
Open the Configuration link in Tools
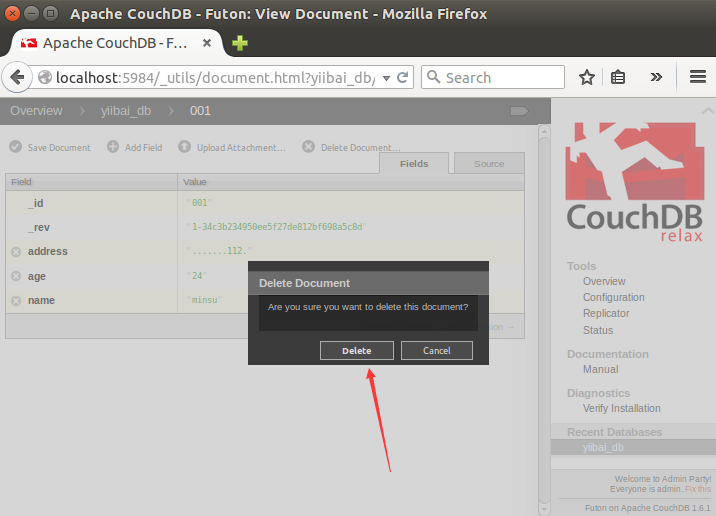point(613,297)
